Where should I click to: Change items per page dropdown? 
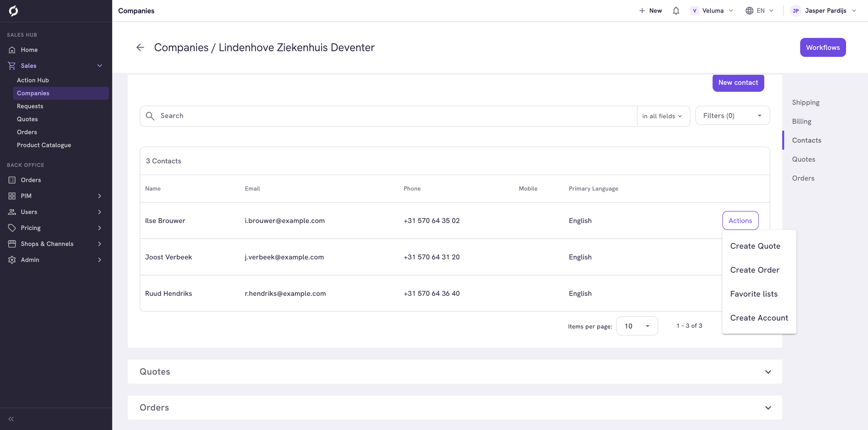[x=637, y=326]
